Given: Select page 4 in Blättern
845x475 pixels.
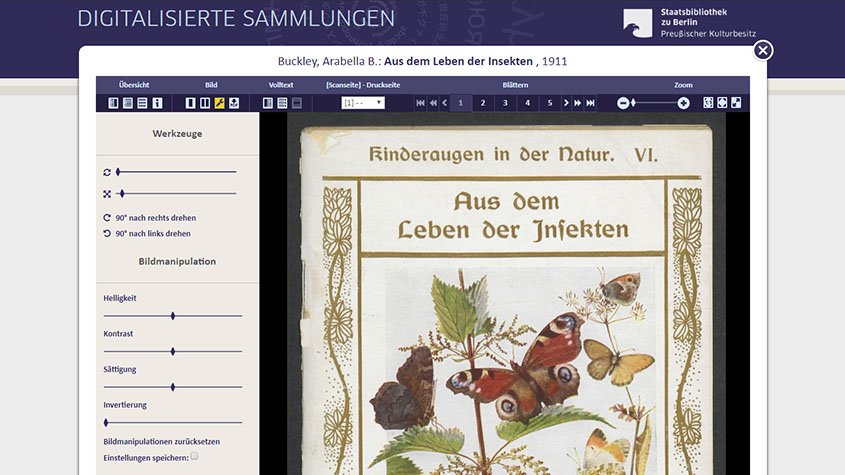Looking at the screenshot, I should click(528, 103).
